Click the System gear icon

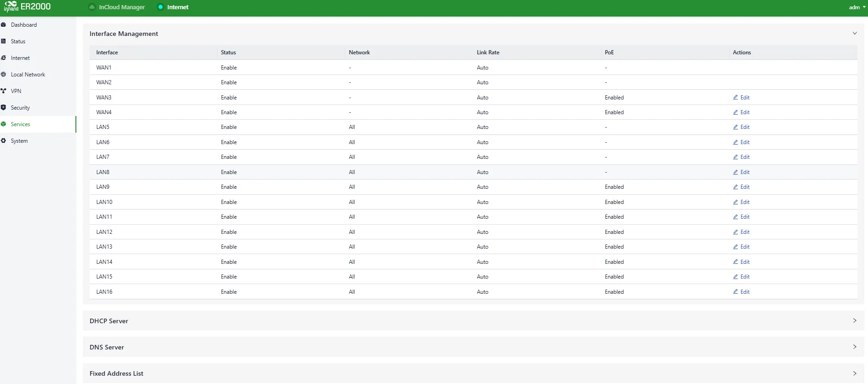(x=4, y=140)
